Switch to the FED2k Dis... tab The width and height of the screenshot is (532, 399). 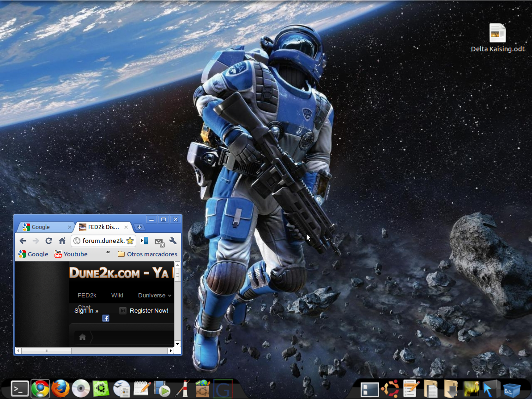(x=103, y=227)
